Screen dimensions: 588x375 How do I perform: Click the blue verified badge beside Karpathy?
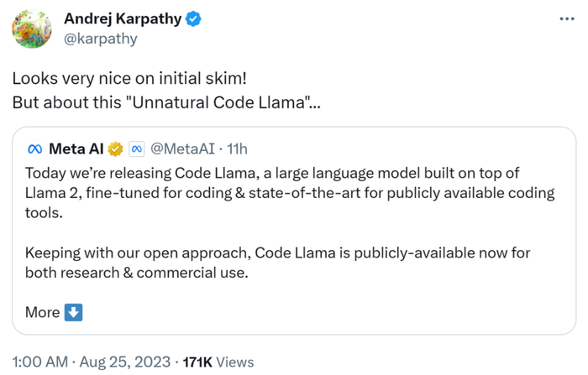(194, 18)
